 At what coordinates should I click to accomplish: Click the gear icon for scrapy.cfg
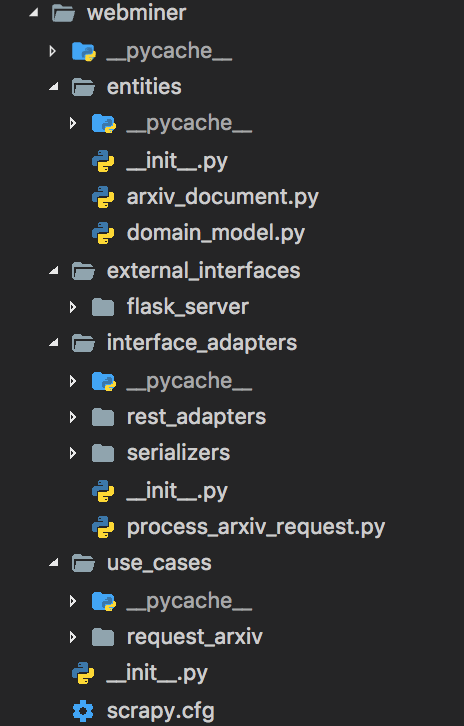(x=83, y=711)
